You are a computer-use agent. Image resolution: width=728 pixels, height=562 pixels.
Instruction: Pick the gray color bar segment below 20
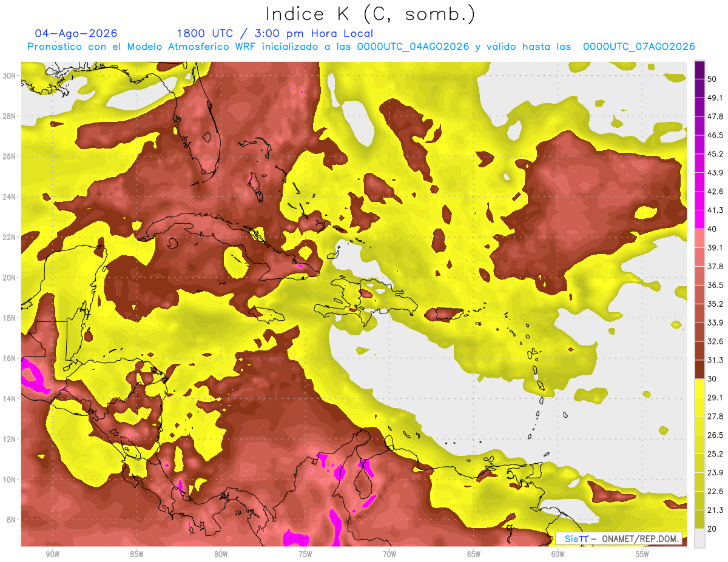[x=699, y=538]
